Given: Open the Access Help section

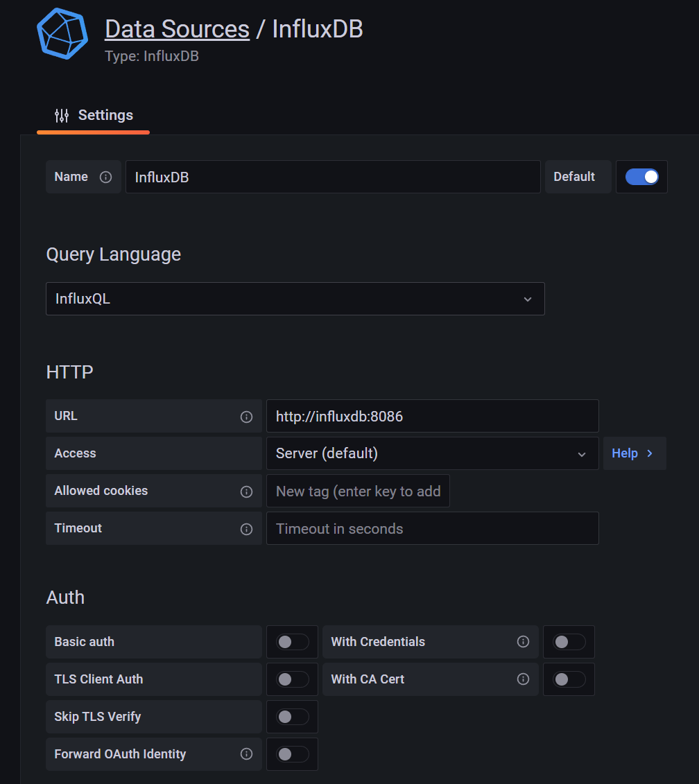Looking at the screenshot, I should 635,453.
